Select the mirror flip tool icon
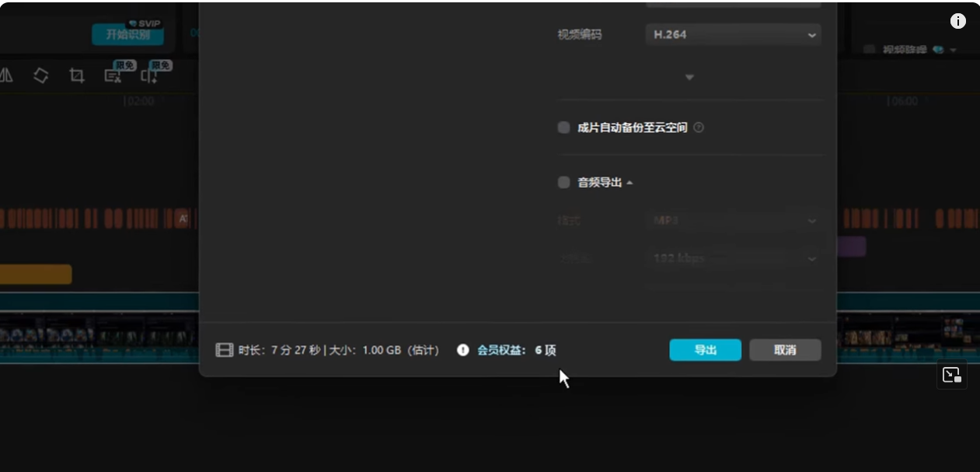This screenshot has height=472, width=980. pos(7,75)
